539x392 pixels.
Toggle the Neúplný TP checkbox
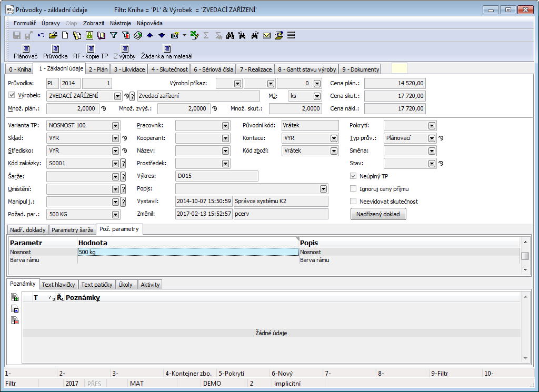coord(354,176)
